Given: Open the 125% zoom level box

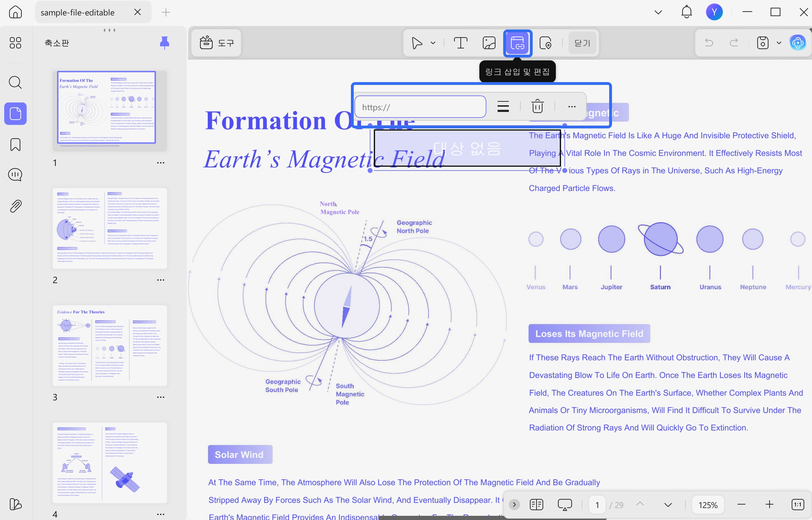Looking at the screenshot, I should [x=708, y=505].
